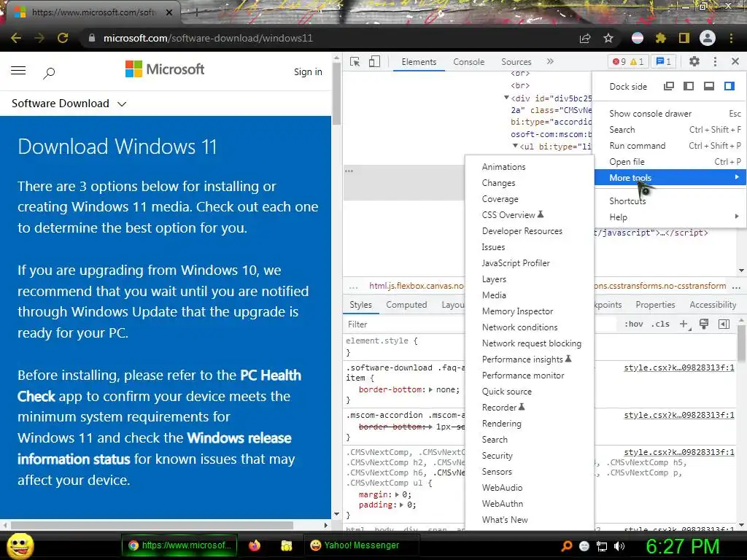Switch to the Sources tab

tap(516, 62)
